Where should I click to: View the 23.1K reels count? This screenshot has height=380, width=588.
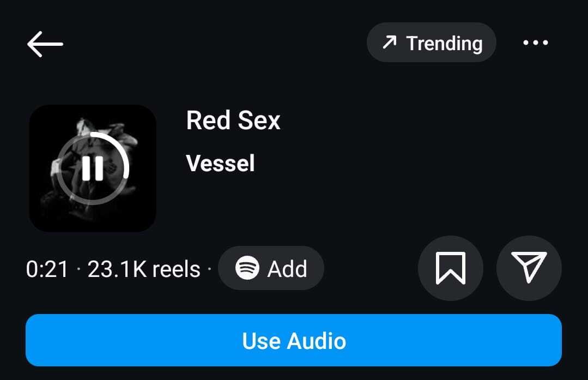[144, 269]
